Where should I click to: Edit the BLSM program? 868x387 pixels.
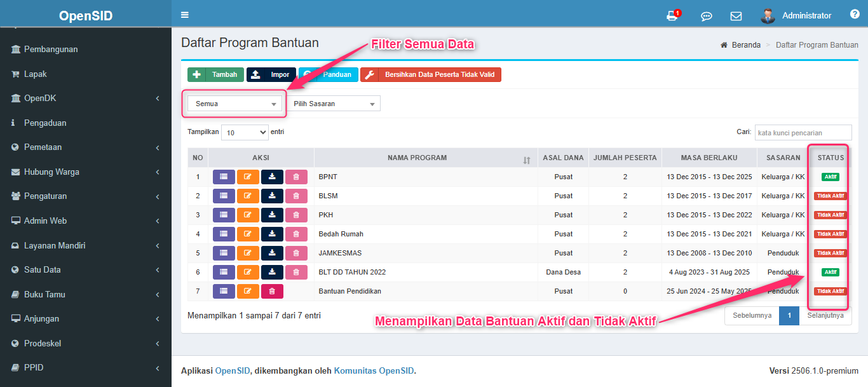pyautogui.click(x=248, y=196)
